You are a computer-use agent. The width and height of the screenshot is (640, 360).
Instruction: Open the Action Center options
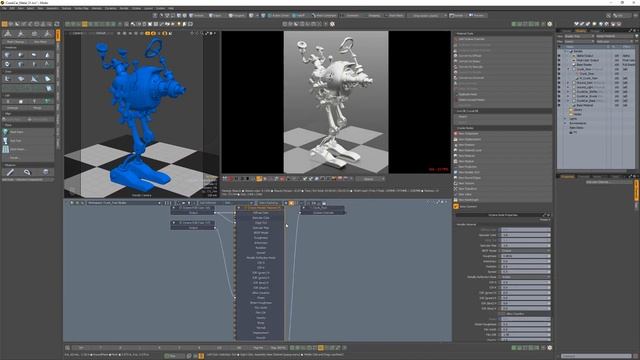coord(278,15)
